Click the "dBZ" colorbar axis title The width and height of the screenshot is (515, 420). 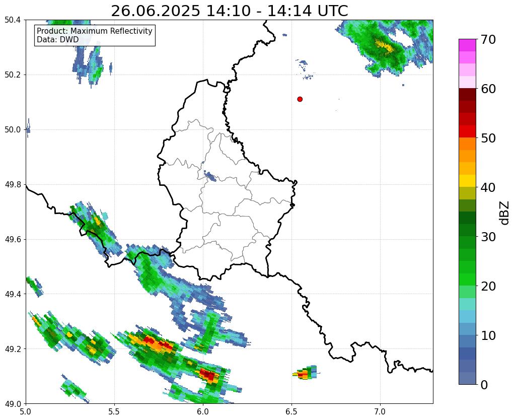click(505, 213)
